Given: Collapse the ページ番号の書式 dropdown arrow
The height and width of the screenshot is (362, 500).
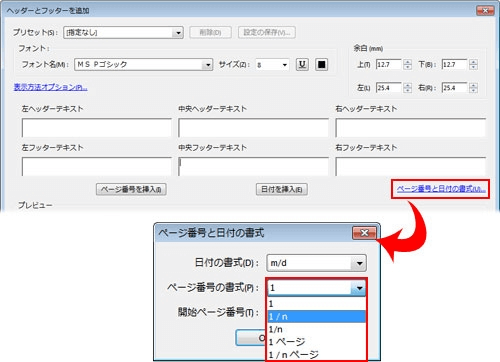Looking at the screenshot, I should click(359, 288).
